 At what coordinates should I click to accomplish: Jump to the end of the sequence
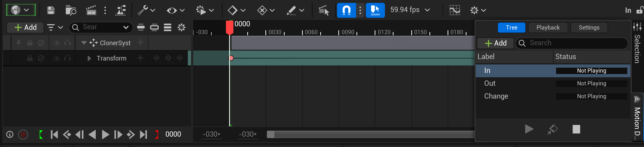pos(143,135)
